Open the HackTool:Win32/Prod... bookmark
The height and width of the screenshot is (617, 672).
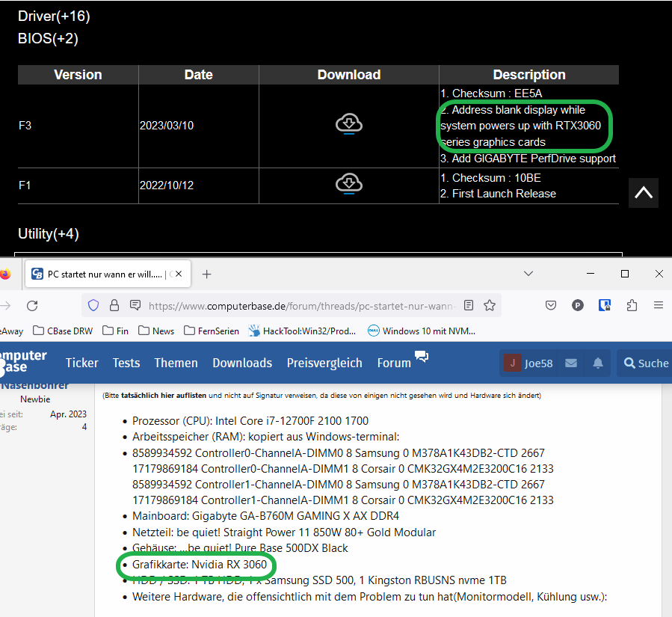302,331
